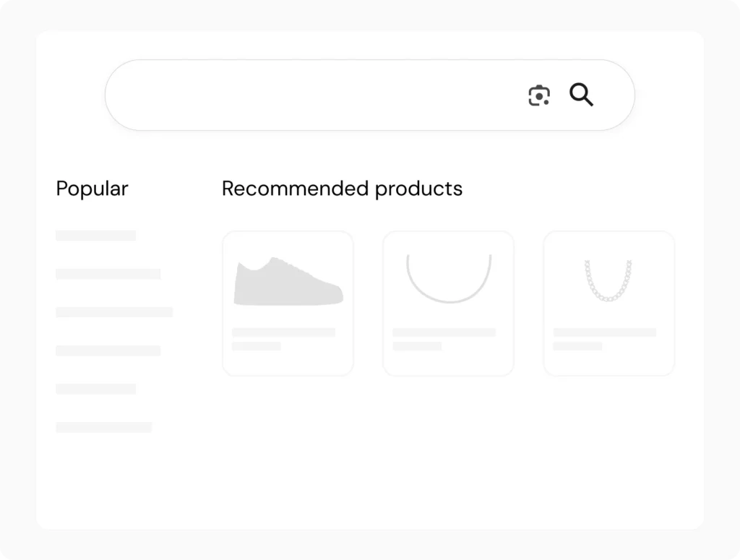The image size is (740, 560).
Task: Click the curved necklace product image
Action: pos(448,278)
